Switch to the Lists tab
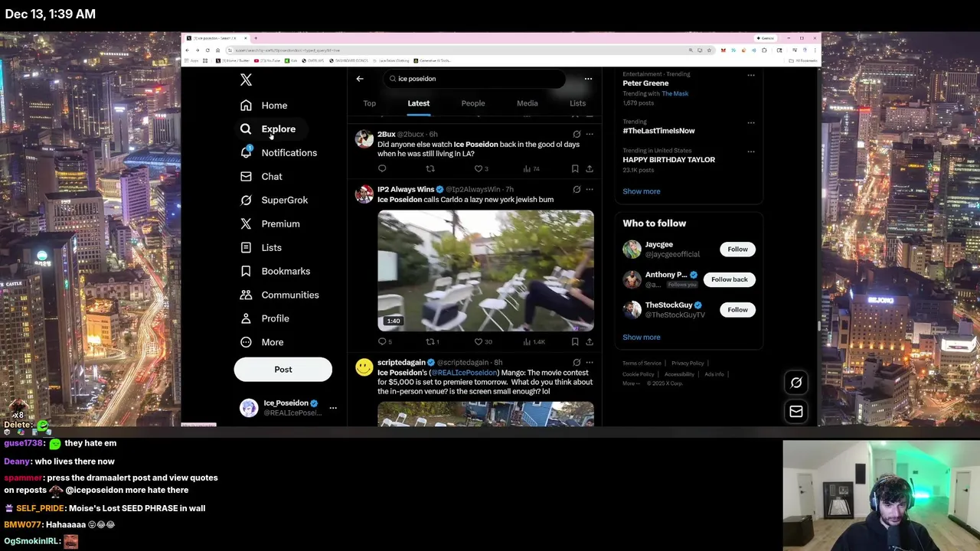This screenshot has height=551, width=980. tap(577, 103)
